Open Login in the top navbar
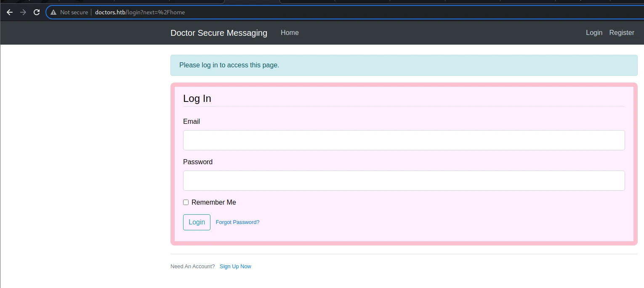This screenshot has height=288, width=644. point(594,33)
